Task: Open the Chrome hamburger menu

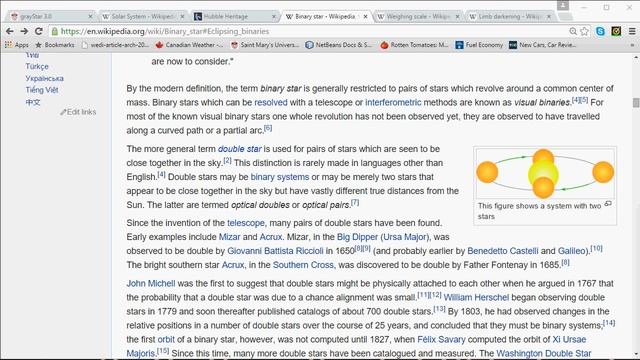Action: click(x=632, y=31)
